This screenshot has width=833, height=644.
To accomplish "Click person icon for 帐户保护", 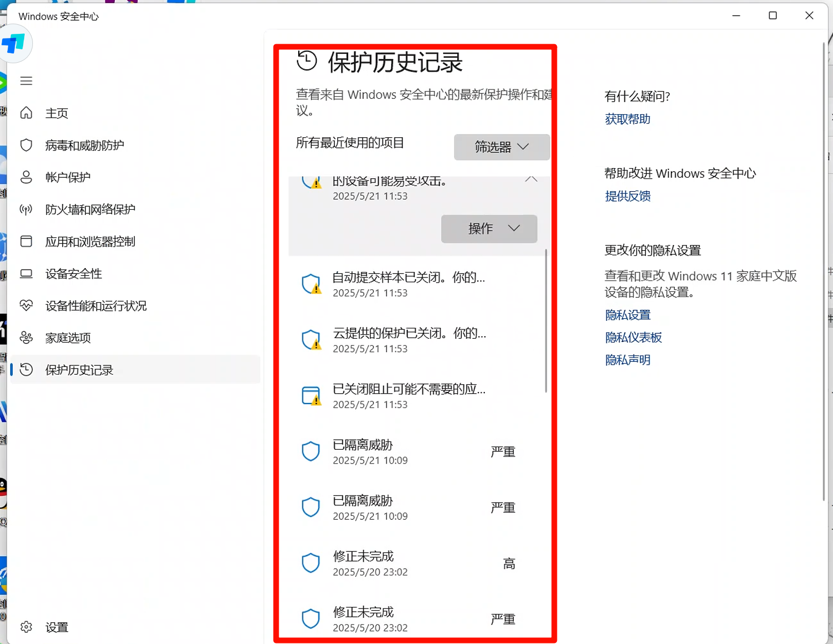I will pos(26,177).
